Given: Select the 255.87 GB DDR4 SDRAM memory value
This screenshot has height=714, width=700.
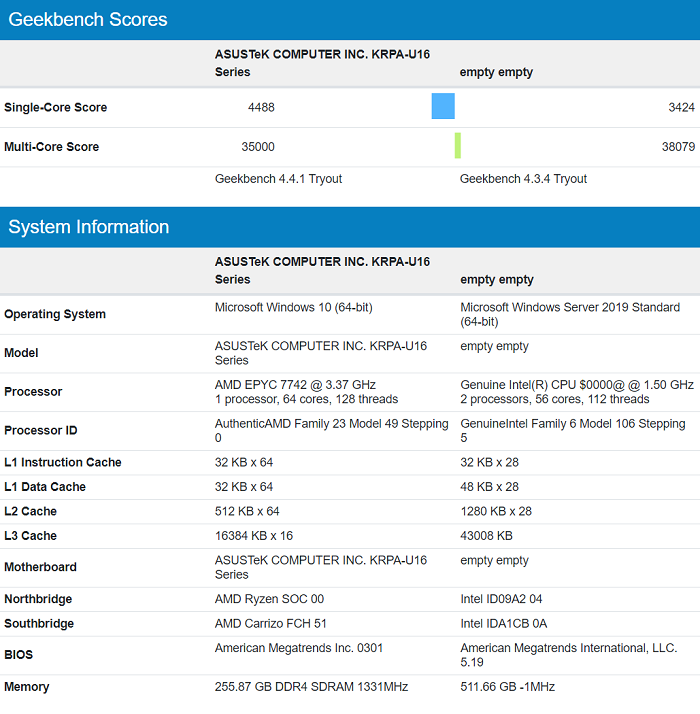Looking at the screenshot, I should (311, 687).
